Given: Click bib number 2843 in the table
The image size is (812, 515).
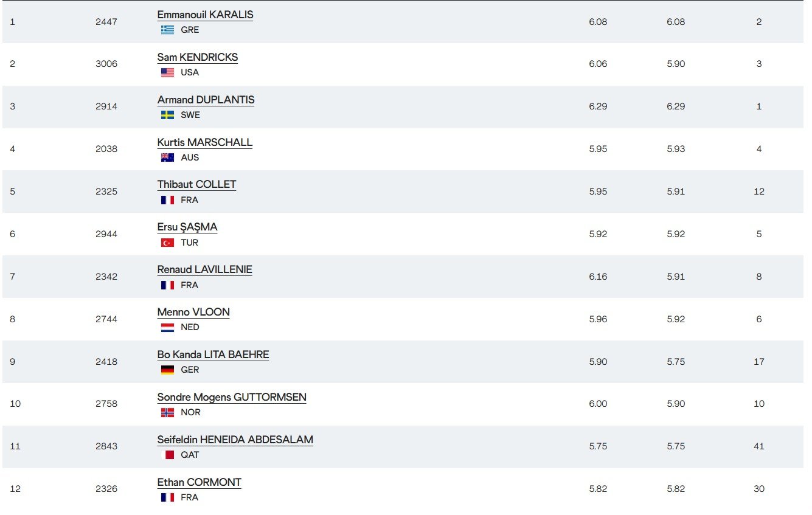Looking at the screenshot, I should 106,446.
